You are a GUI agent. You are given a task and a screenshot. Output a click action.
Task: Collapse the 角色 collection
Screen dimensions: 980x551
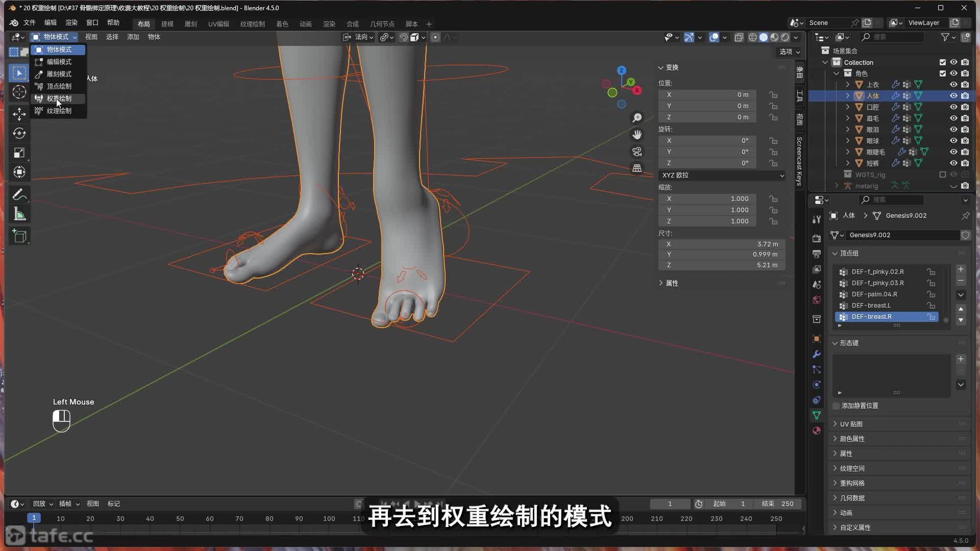click(x=837, y=73)
